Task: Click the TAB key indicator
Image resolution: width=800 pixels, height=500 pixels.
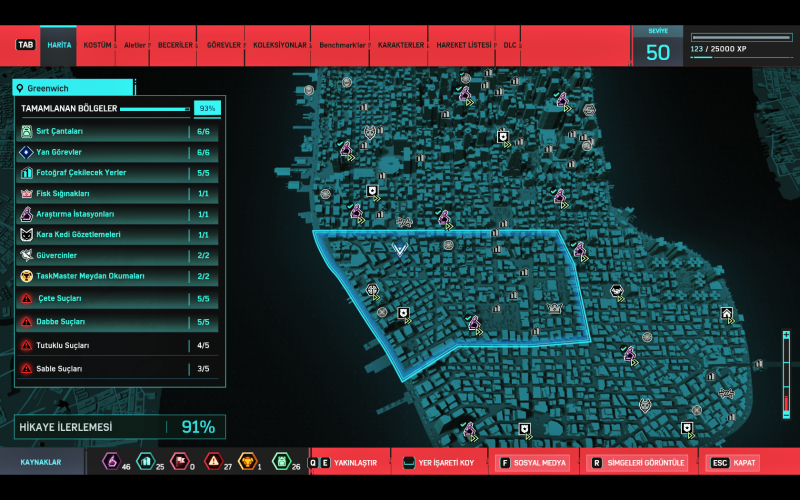Action: tap(25, 45)
